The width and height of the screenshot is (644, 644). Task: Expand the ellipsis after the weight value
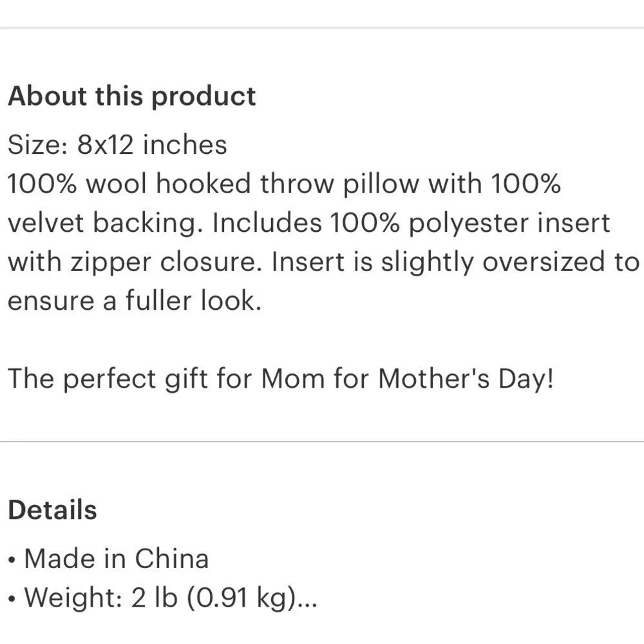point(307,605)
